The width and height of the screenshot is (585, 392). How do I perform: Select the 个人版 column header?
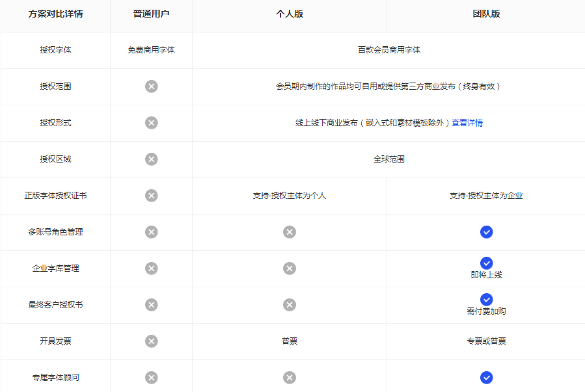pyautogui.click(x=290, y=14)
